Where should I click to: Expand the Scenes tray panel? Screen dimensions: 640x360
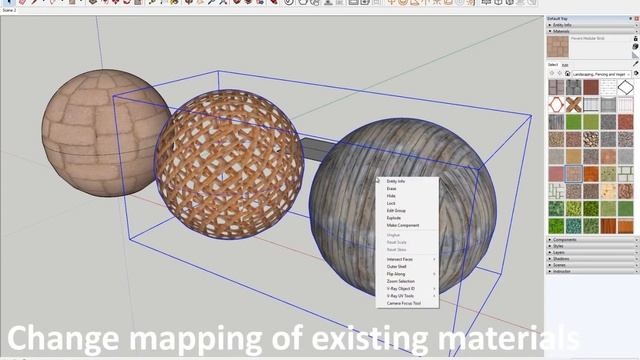tap(592, 265)
